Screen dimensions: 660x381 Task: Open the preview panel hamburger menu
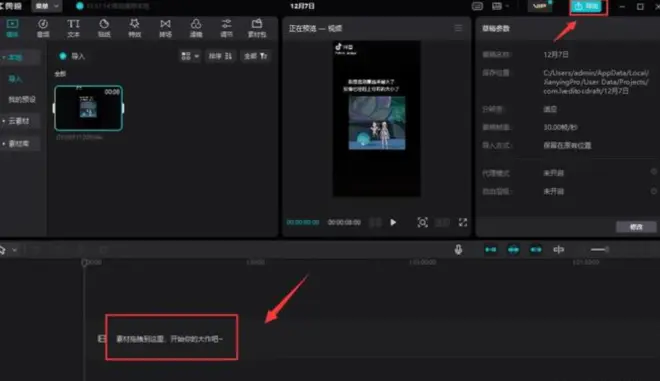[x=458, y=28]
